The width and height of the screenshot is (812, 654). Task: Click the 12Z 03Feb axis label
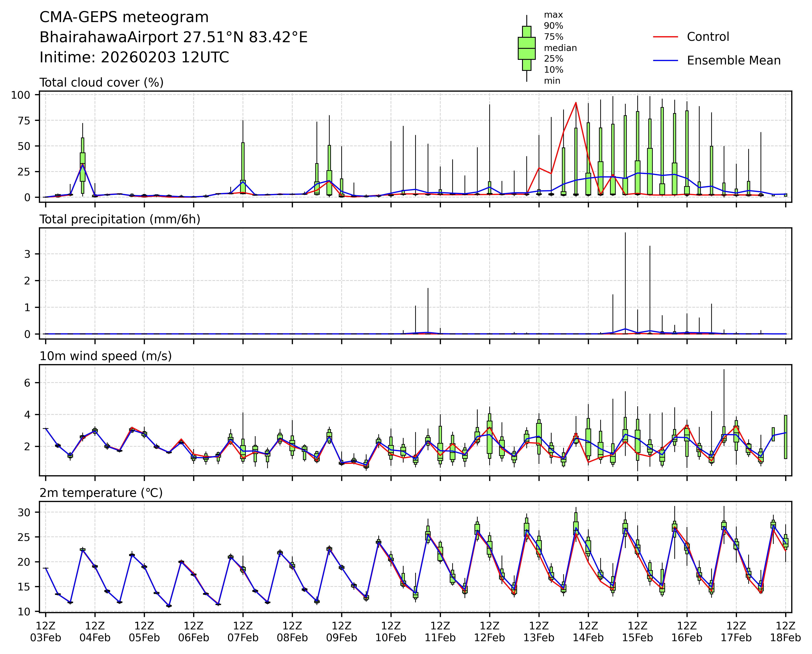pos(46,632)
